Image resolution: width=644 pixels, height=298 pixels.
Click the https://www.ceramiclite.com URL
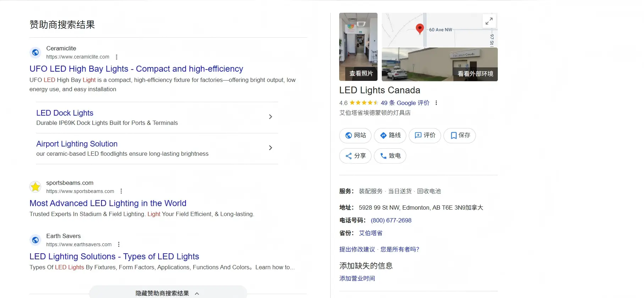tap(78, 57)
